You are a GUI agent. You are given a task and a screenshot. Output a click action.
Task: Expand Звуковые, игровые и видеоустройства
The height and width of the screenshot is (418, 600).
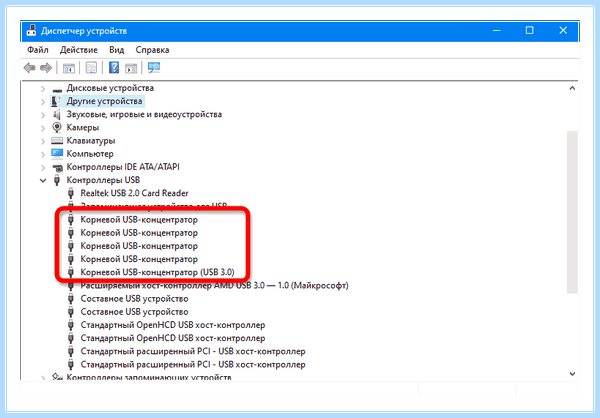coord(43,114)
